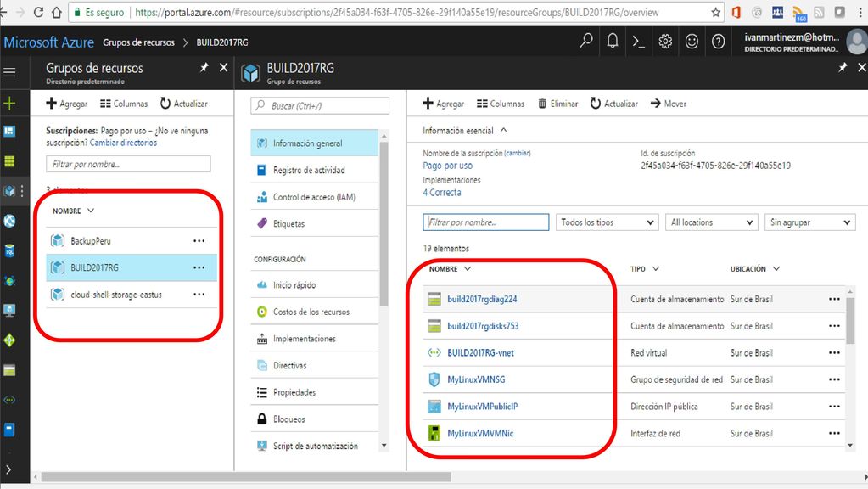Image resolution: width=868 pixels, height=489 pixels.
Task: Open Etiquetas menu item
Action: tap(315, 224)
